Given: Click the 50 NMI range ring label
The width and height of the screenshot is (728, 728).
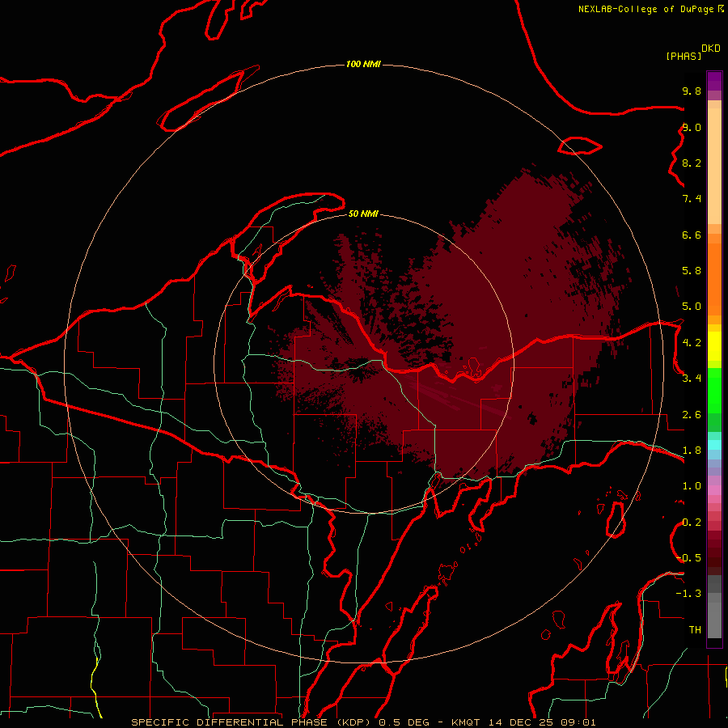Looking at the screenshot, I should point(363,214).
